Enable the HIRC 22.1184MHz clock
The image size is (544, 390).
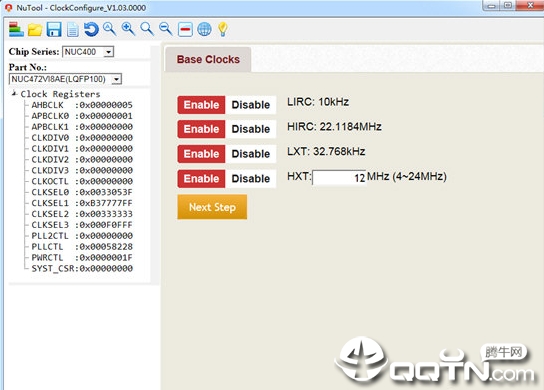pyautogui.click(x=201, y=129)
